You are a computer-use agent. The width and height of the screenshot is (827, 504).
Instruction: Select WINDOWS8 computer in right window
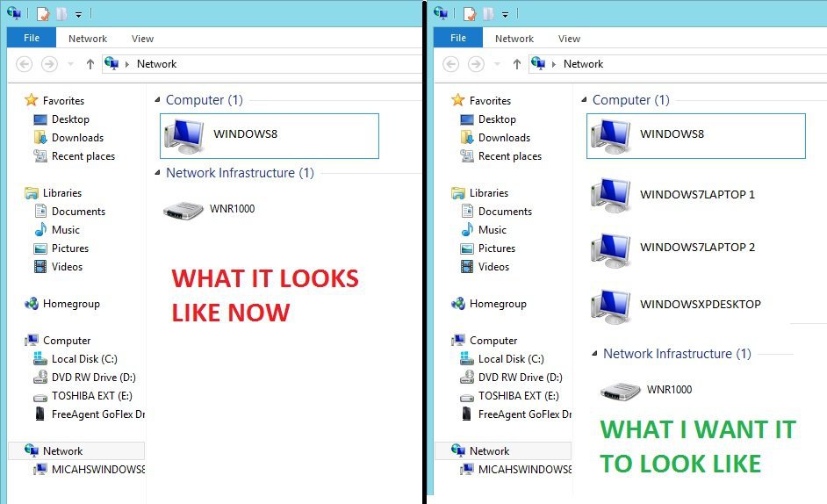[695, 135]
